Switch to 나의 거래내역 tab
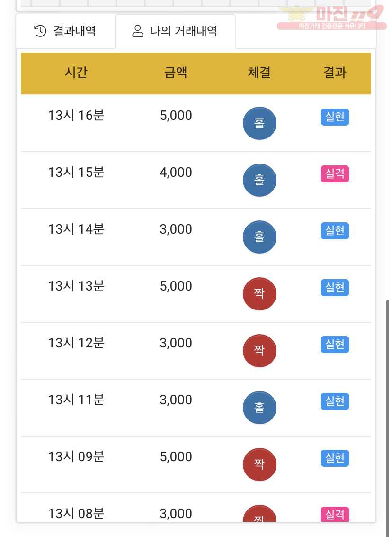Screen dimensions: 392x537 click(175, 31)
